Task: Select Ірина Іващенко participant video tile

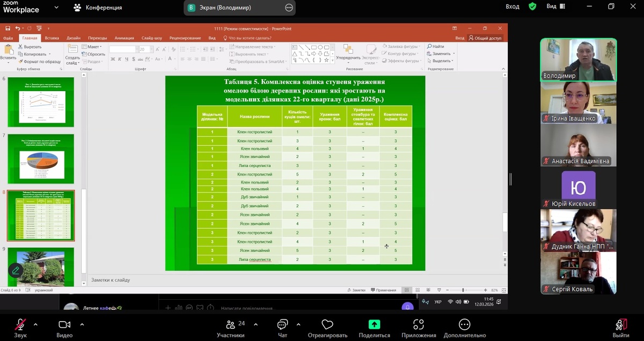Action: [x=579, y=102]
